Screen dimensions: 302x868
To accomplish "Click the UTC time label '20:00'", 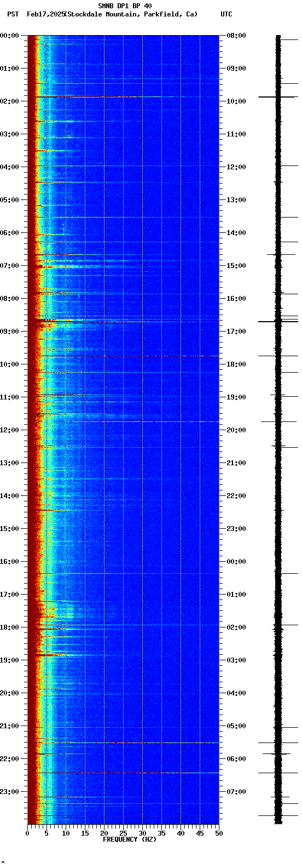I will tap(236, 430).
